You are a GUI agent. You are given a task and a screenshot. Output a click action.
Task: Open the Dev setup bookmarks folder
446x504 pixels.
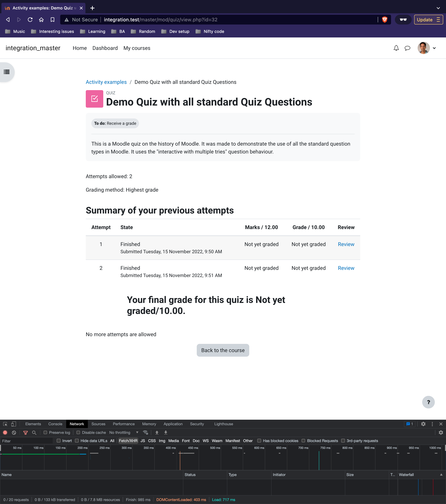click(x=175, y=31)
